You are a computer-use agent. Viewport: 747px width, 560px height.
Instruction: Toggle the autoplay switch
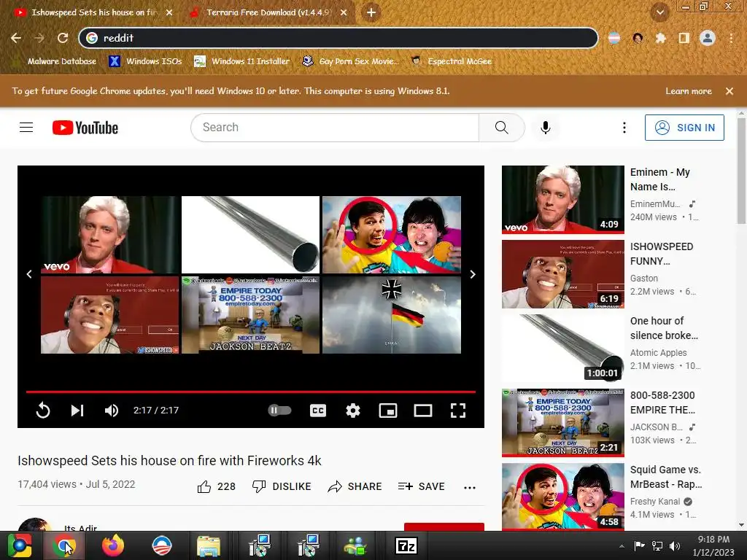[279, 410]
